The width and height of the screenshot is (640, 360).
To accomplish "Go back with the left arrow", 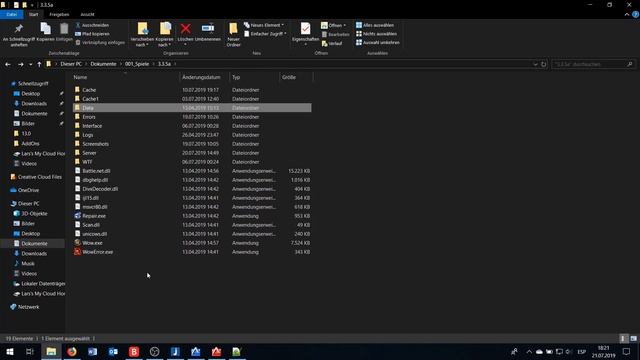I will tap(8, 64).
